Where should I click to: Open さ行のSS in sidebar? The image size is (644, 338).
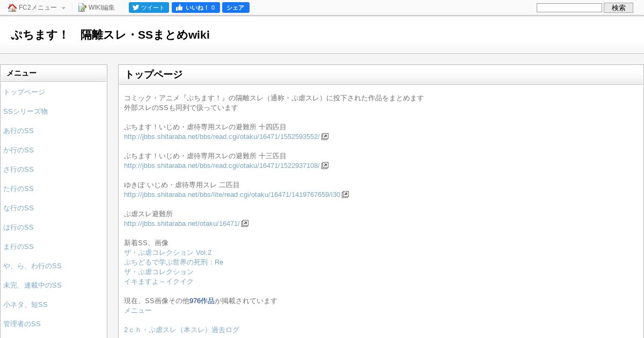point(18,170)
